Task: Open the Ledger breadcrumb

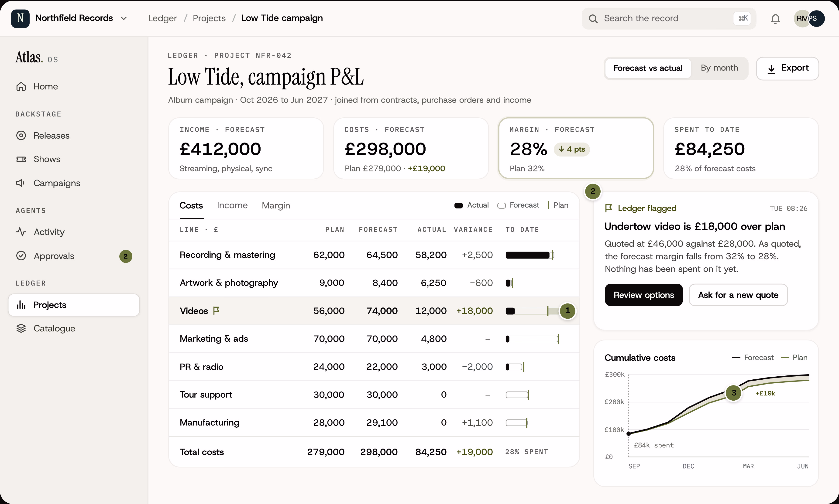Action: pos(162,18)
